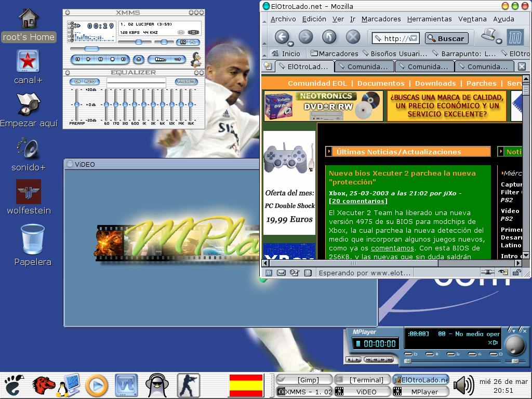Click the security padlock status icon

point(517,272)
